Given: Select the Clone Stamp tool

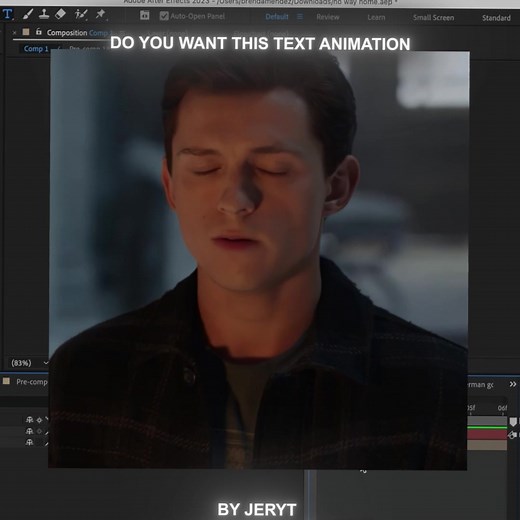Looking at the screenshot, I should click(x=44, y=14).
